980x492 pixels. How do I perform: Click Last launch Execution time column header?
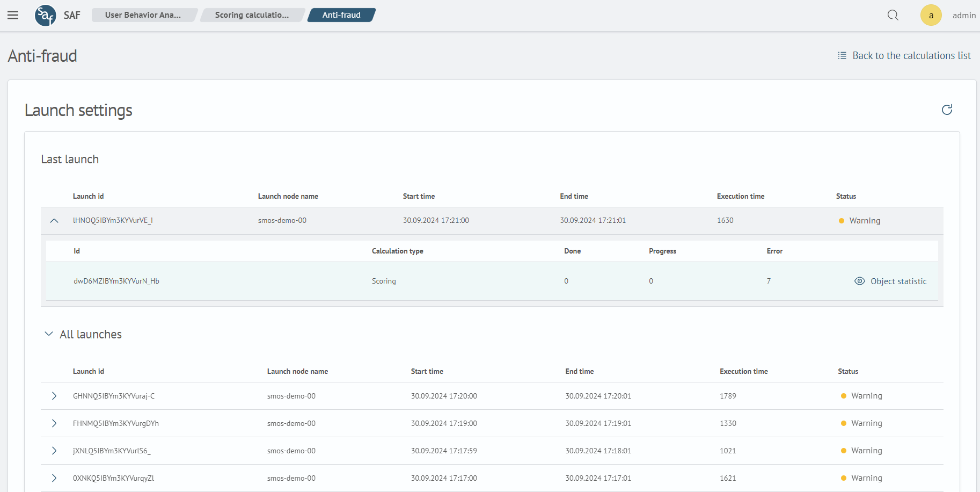pos(741,196)
